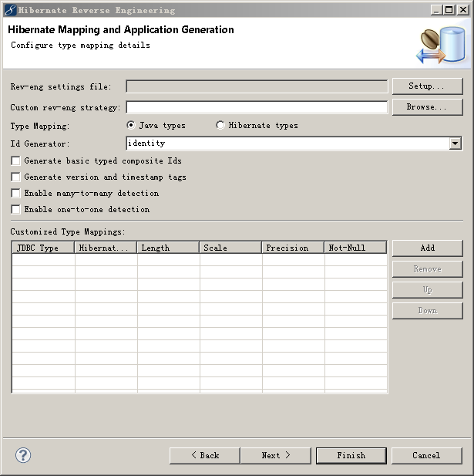The height and width of the screenshot is (476, 474).
Task: Click Browse... for rev-eng strategy
Action: 427,107
